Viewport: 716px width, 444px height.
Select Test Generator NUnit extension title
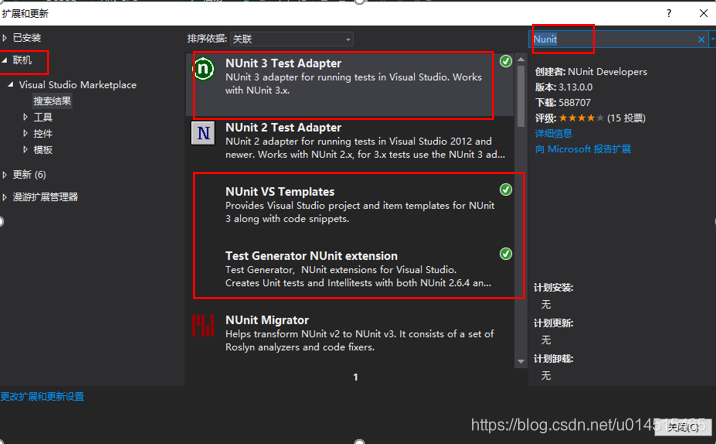click(x=311, y=256)
